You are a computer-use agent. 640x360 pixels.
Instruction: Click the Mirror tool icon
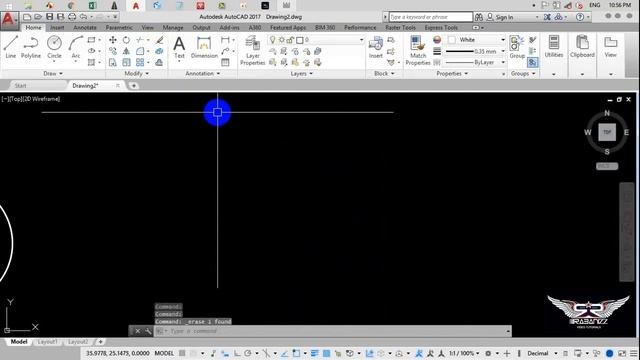(126, 51)
